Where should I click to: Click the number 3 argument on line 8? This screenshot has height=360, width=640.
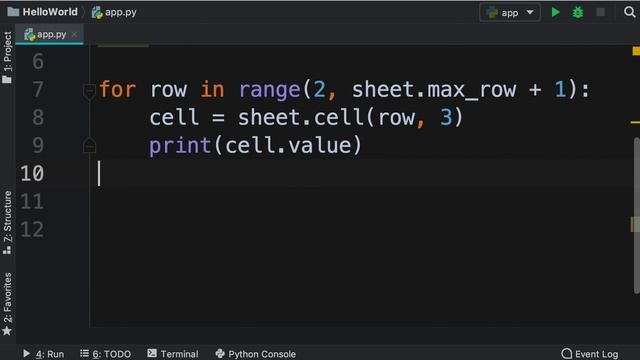446,118
